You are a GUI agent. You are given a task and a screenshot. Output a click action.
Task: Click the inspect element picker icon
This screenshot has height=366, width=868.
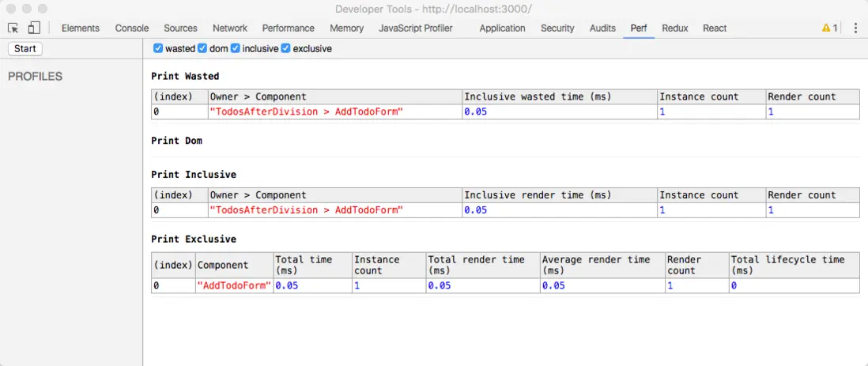point(13,28)
